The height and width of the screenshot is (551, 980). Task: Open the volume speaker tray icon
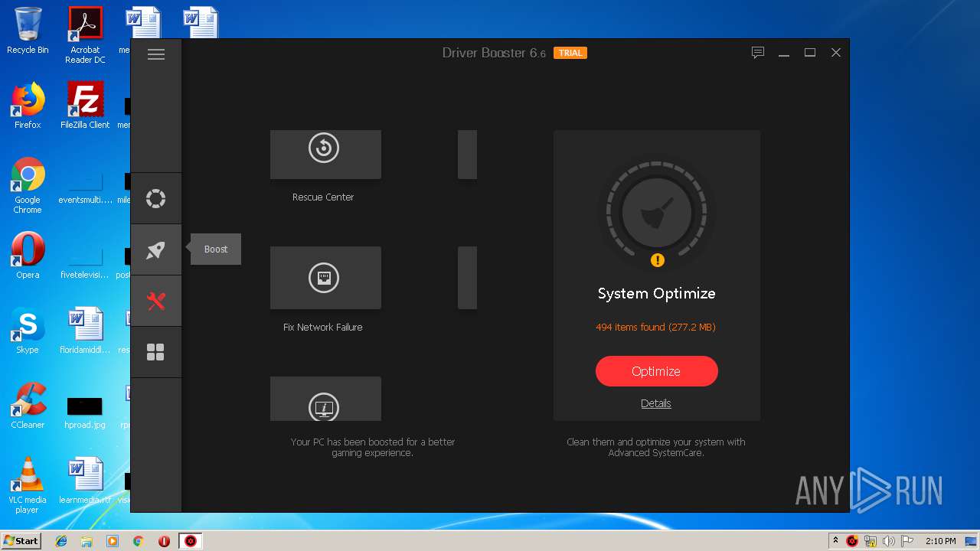click(889, 541)
